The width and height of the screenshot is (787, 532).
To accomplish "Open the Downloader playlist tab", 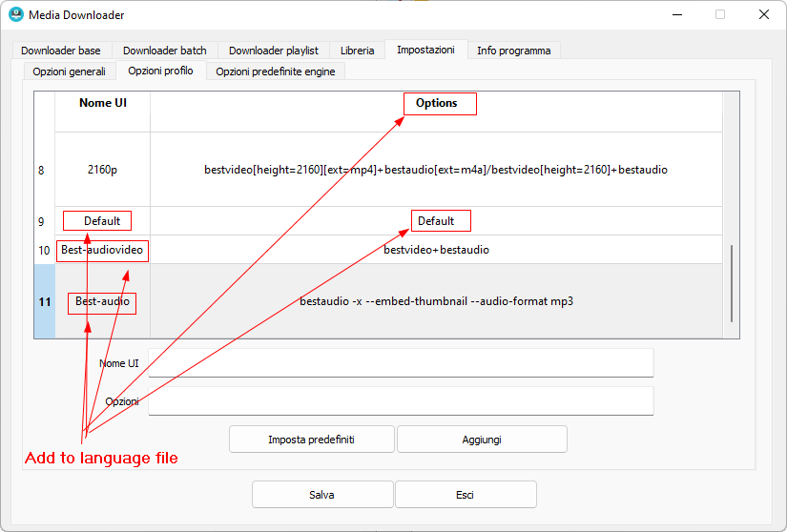I will coord(274,51).
